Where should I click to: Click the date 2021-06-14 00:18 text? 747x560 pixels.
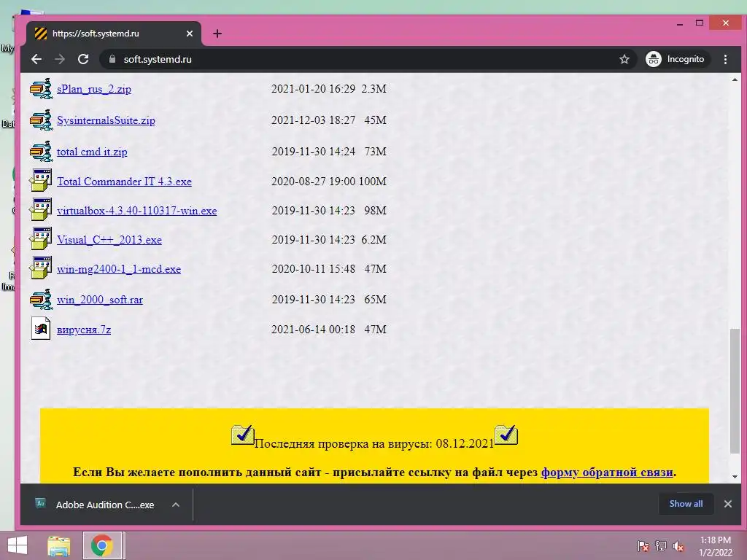pos(313,330)
